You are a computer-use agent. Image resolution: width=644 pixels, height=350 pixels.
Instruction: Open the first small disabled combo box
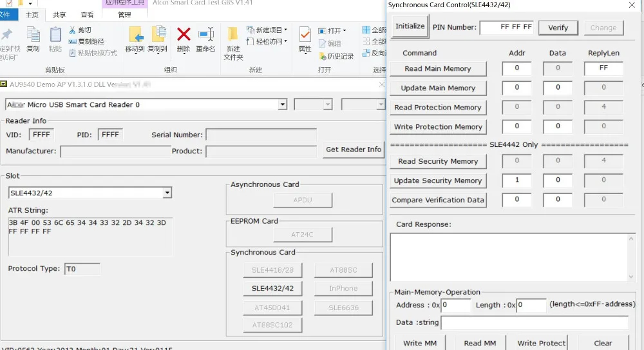pyautogui.click(x=313, y=104)
